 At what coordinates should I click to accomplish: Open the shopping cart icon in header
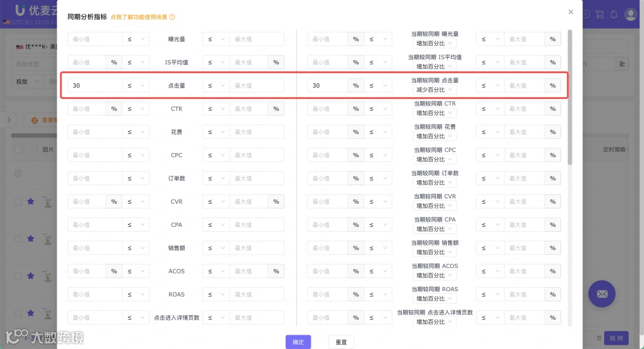coord(600,14)
